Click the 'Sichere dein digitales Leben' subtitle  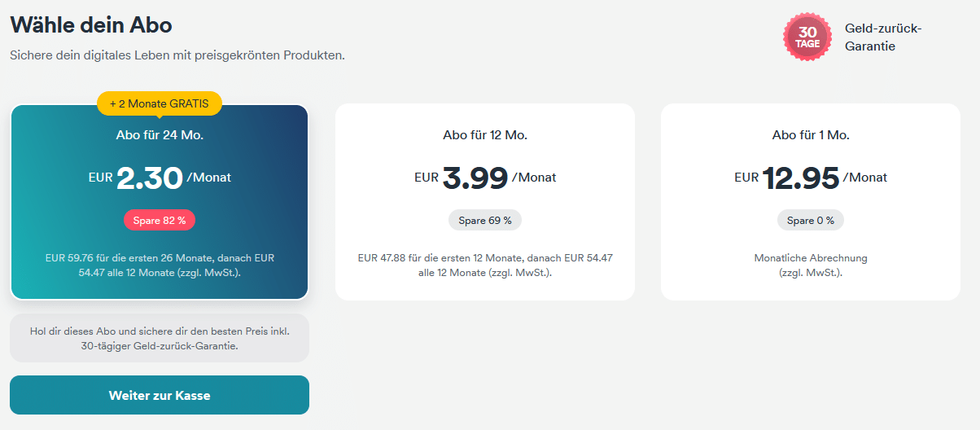[177, 55]
